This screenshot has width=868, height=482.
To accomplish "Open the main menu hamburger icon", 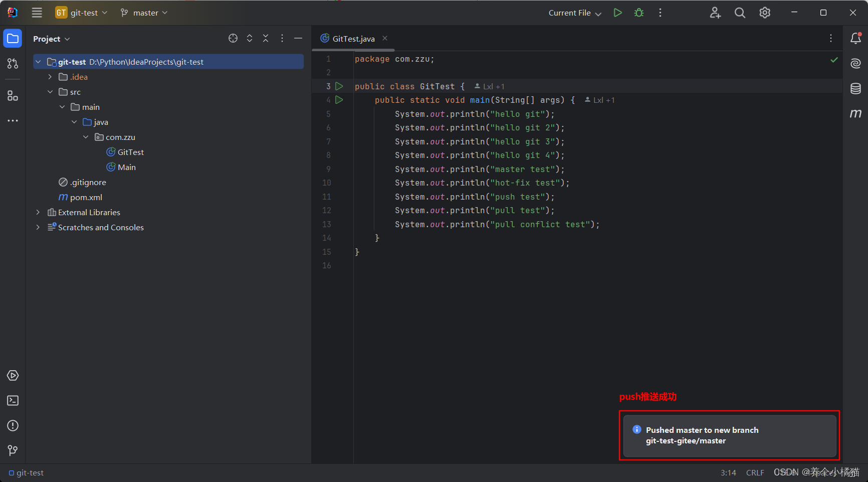I will pos(37,13).
